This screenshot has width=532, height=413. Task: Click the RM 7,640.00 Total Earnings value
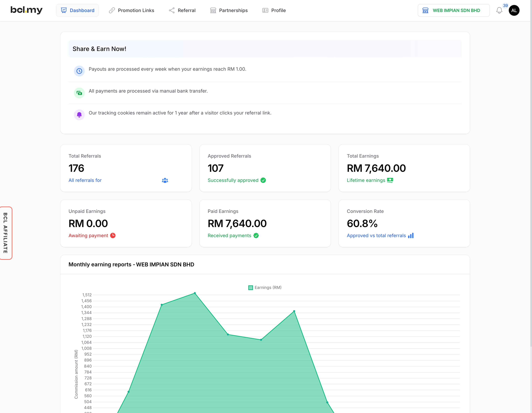pyautogui.click(x=376, y=168)
